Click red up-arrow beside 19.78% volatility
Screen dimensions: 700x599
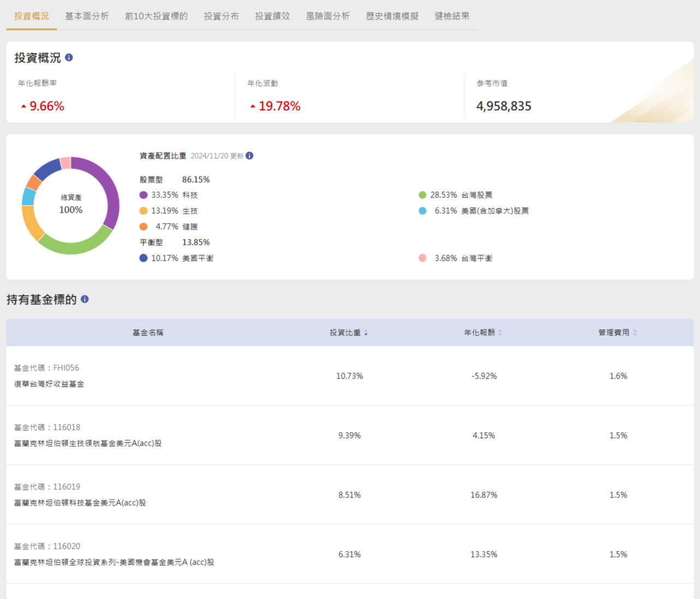click(253, 106)
